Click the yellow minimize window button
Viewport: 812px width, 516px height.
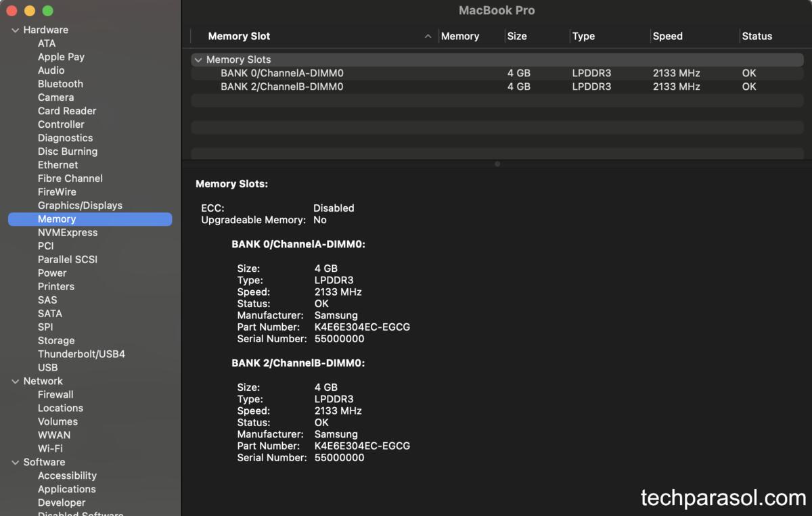[30, 11]
